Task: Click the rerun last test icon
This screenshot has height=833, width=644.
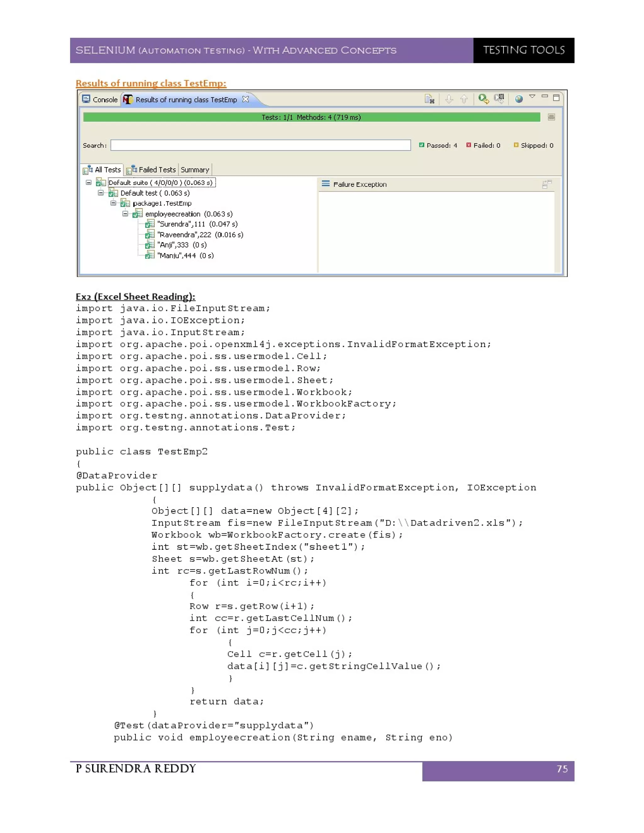Action: coord(483,99)
